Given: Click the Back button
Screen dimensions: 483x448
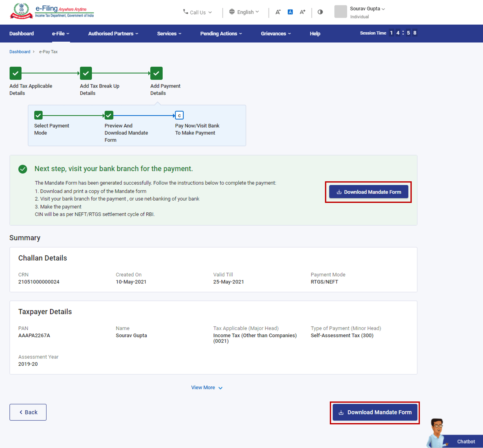Looking at the screenshot, I should (28, 412).
